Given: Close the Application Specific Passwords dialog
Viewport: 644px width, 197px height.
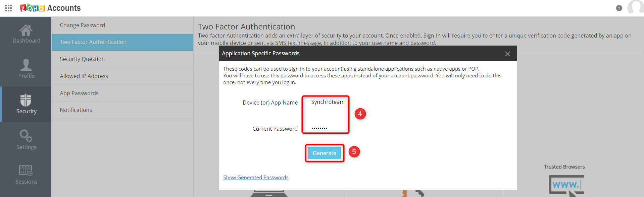Looking at the screenshot, I should coord(507,54).
